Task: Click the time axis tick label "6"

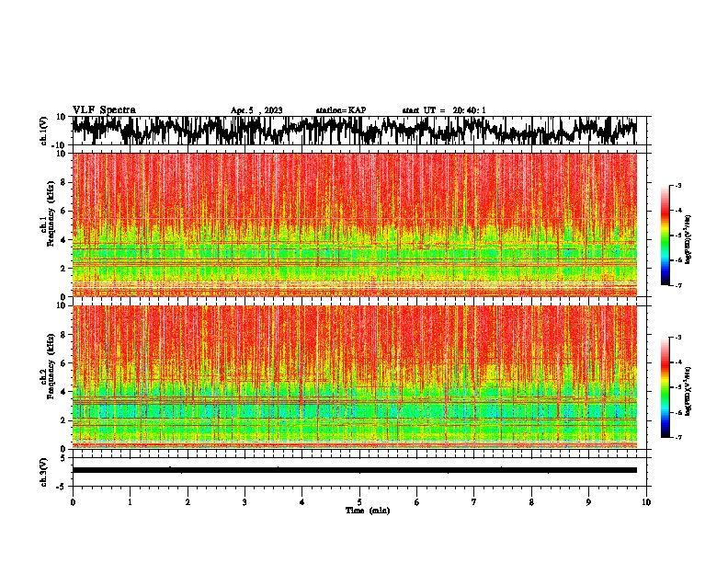Action: [x=416, y=502]
